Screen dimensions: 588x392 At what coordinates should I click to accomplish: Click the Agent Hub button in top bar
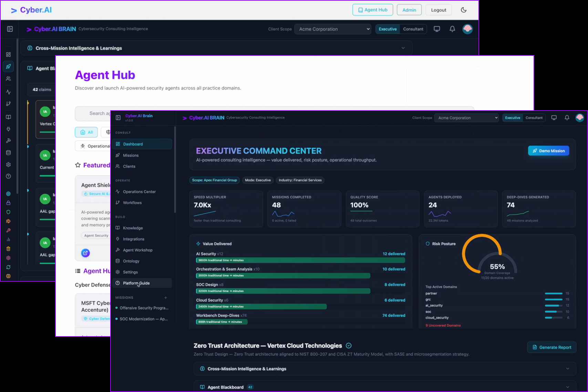[373, 10]
